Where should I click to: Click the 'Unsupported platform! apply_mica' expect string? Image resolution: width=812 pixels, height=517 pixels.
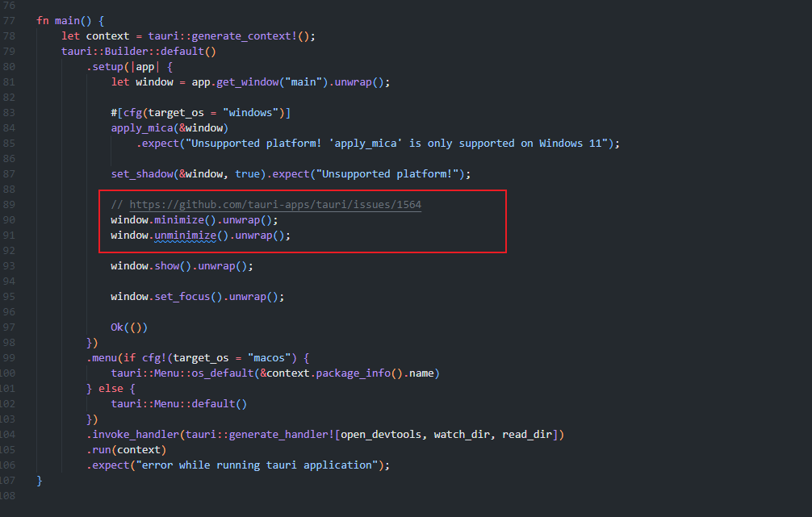click(x=396, y=144)
